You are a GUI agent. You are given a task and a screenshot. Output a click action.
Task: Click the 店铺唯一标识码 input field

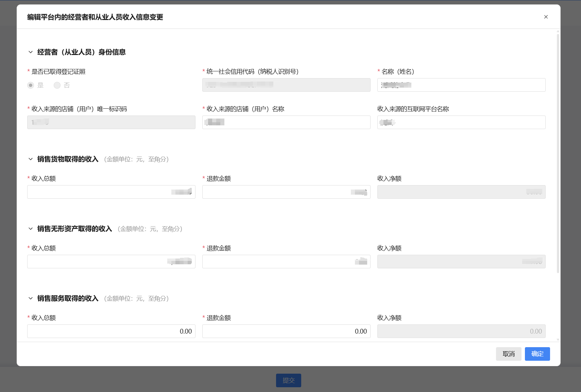(x=111, y=122)
